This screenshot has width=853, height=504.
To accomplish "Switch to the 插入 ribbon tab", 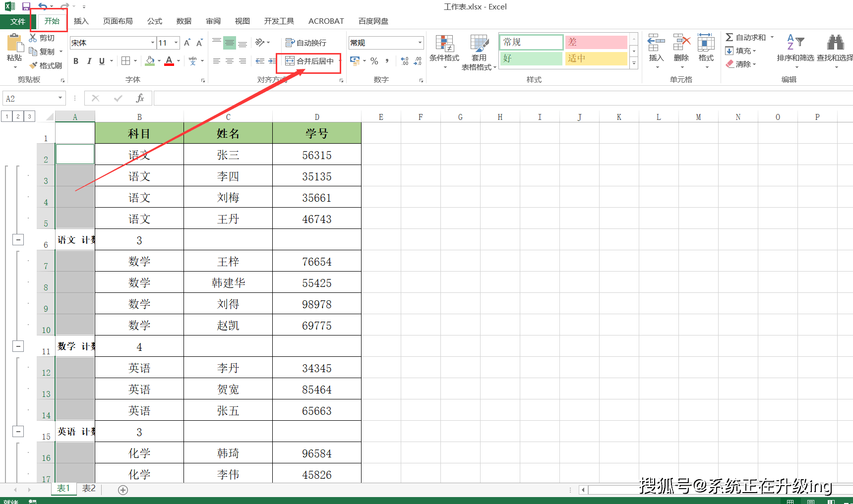I will [81, 21].
